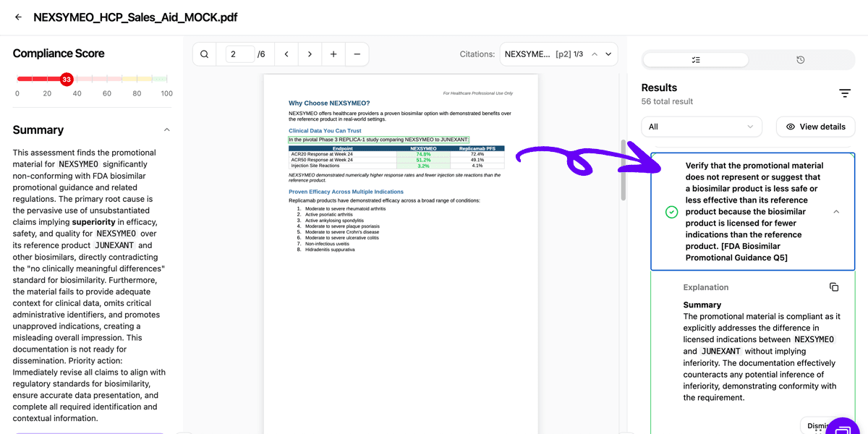
Task: Open the Citations dropdown chevron
Action: [608, 54]
